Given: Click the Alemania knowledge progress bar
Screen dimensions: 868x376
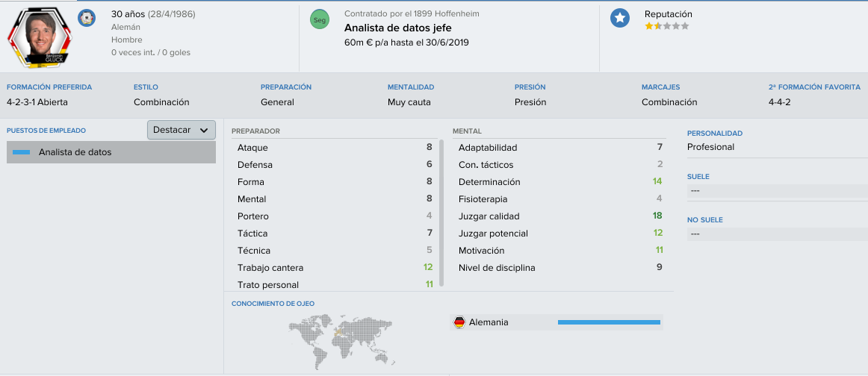Looking at the screenshot, I should (609, 322).
